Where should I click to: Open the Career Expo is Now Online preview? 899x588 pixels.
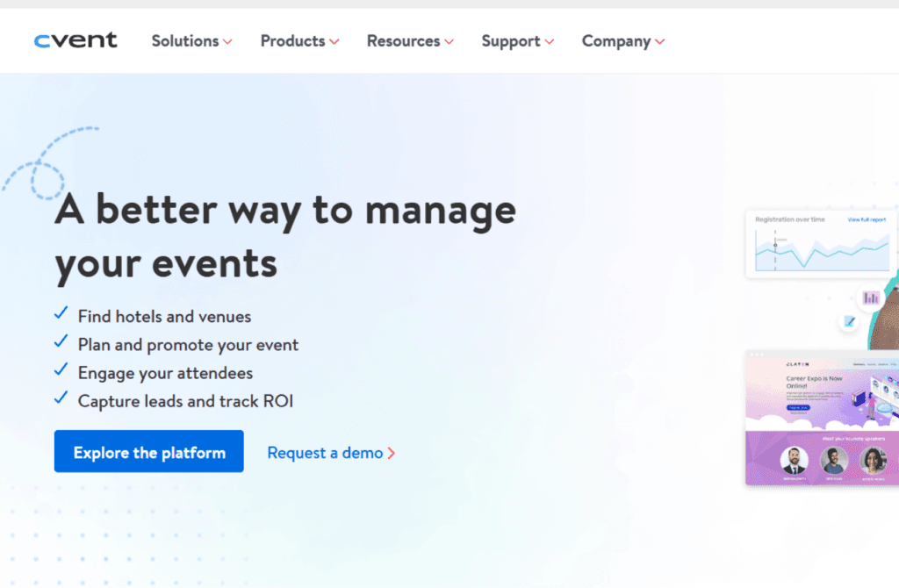[x=822, y=418]
